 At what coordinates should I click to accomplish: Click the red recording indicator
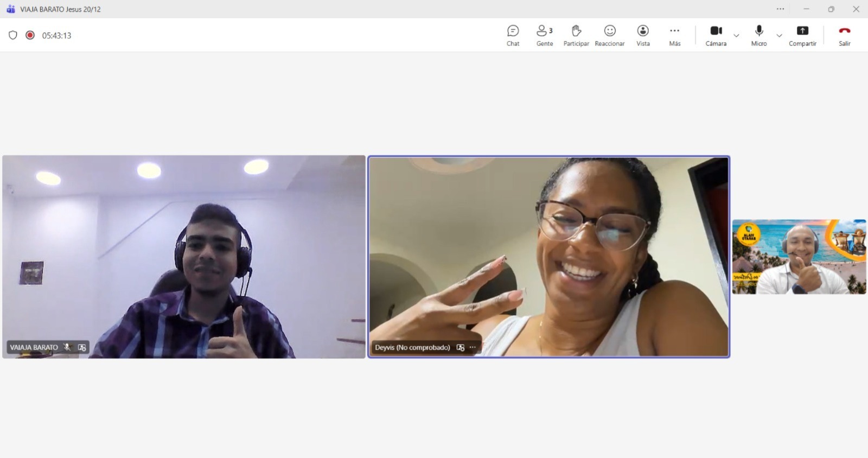tap(30, 35)
